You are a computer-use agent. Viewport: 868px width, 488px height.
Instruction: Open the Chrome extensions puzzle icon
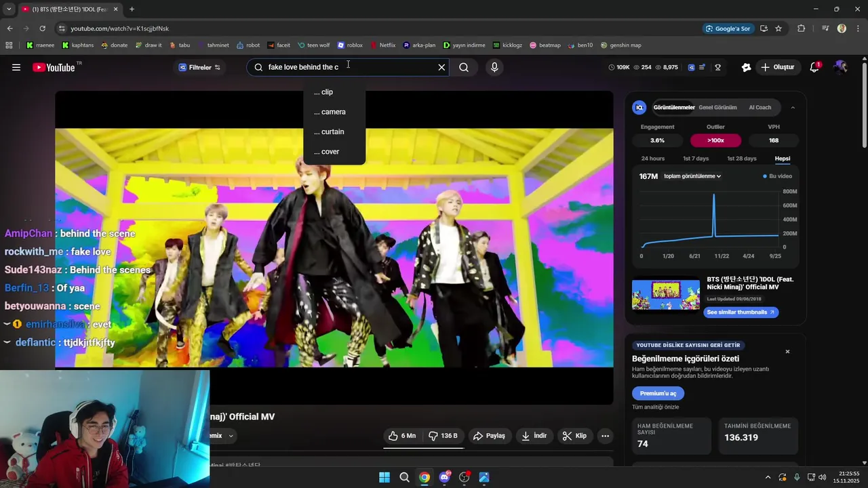tap(801, 28)
